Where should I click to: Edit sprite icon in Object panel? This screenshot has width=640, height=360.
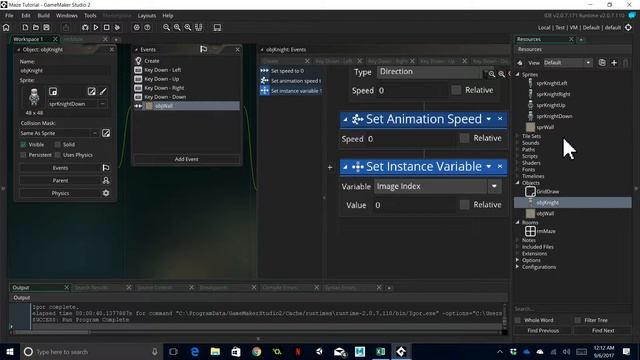coord(91,91)
